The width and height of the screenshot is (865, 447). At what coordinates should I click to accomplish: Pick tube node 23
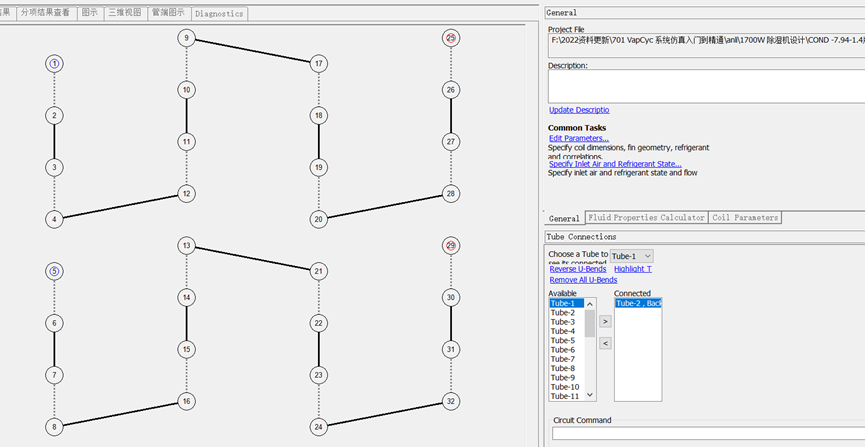[x=318, y=375]
